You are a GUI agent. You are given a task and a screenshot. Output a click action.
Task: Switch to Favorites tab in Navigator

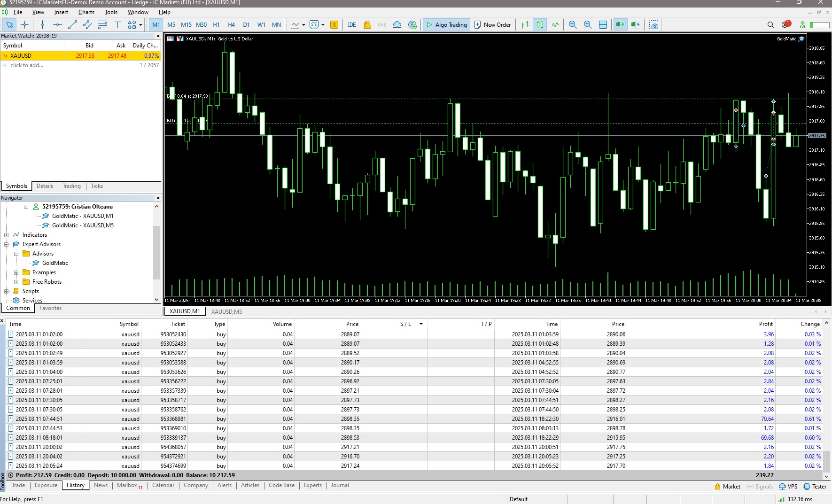(x=50, y=308)
